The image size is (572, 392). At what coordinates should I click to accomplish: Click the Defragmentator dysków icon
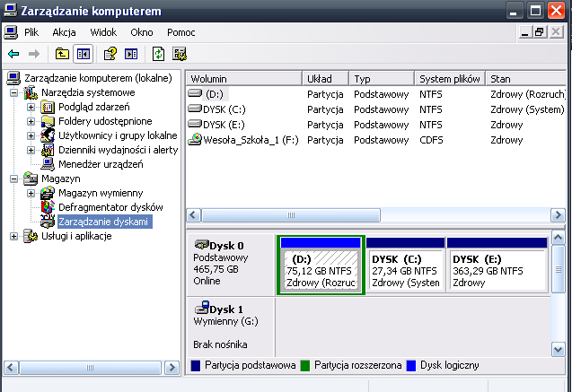pyautogui.click(x=48, y=207)
